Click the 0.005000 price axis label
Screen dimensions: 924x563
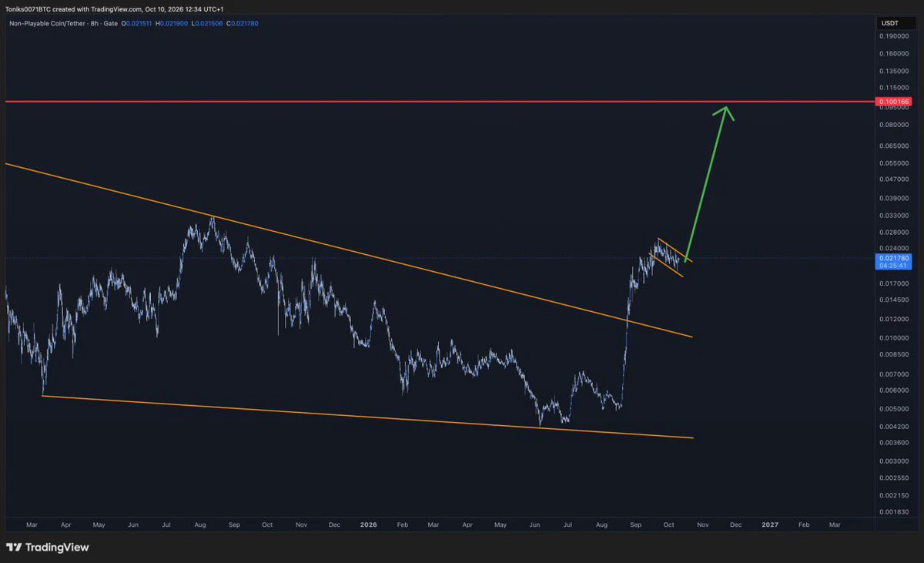[x=895, y=409]
